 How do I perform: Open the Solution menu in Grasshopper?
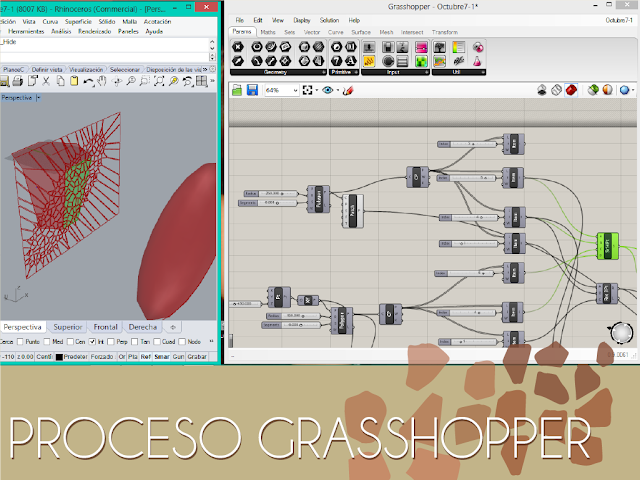click(329, 20)
